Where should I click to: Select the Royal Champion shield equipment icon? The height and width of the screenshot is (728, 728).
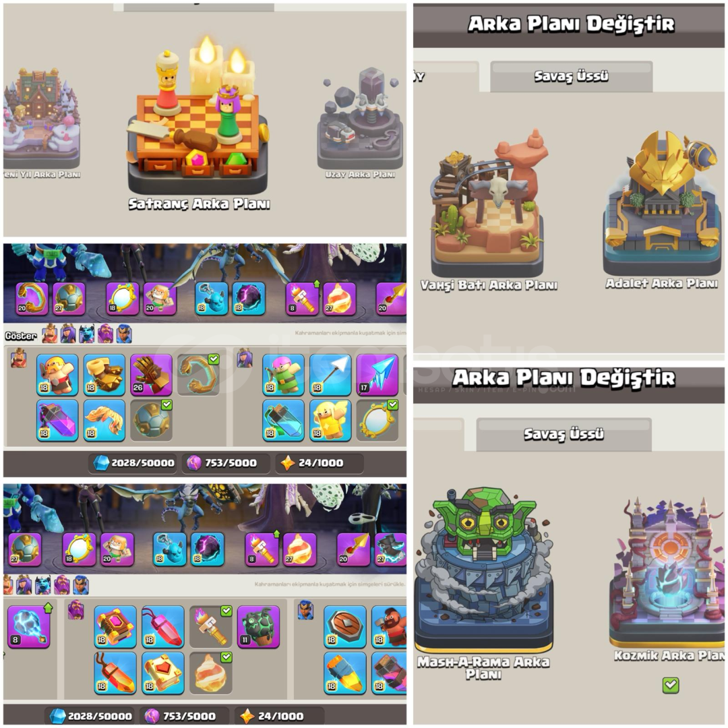(345, 626)
